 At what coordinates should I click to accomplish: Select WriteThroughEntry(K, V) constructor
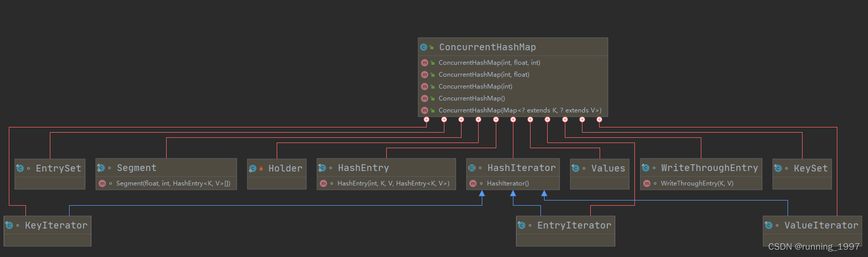(697, 183)
